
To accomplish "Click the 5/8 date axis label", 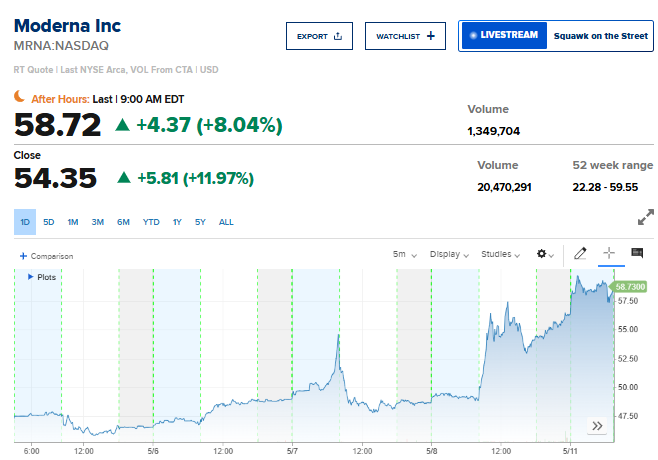I will (431, 451).
